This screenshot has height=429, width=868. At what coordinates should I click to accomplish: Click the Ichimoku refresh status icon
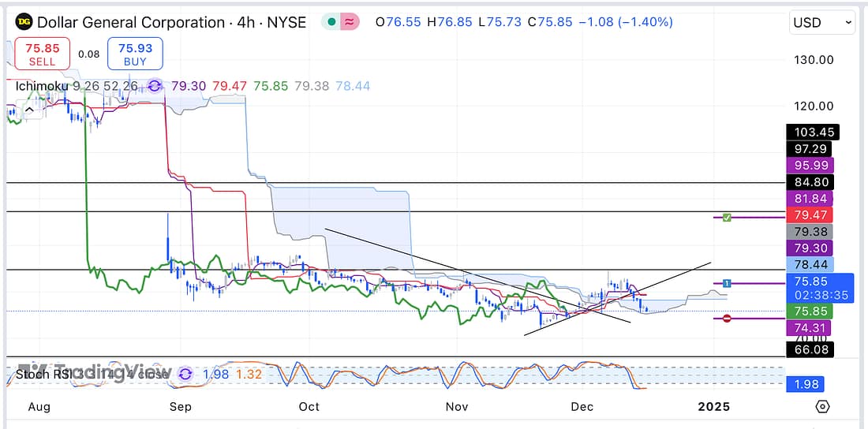155,86
